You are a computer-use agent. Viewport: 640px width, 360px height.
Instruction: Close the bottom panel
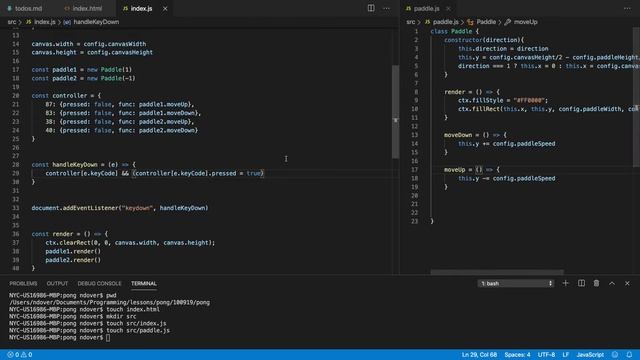pyautogui.click(x=627, y=283)
